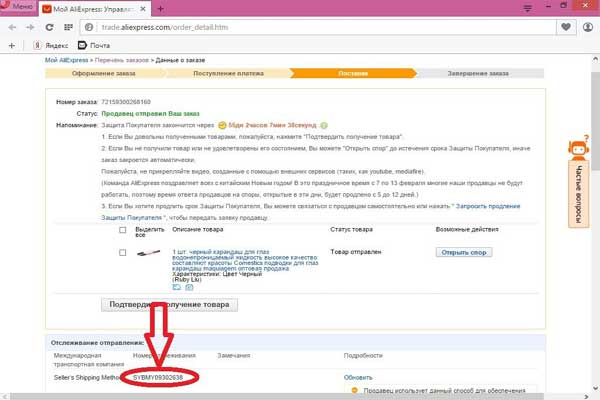Open the Speed Dial grid
This screenshot has width=600, height=400.
[x=68, y=27]
